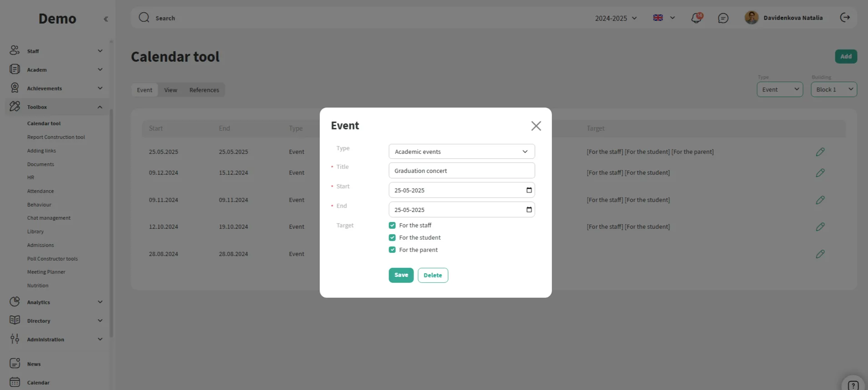Collapse the sidebar with double-chevron icon

(106, 19)
